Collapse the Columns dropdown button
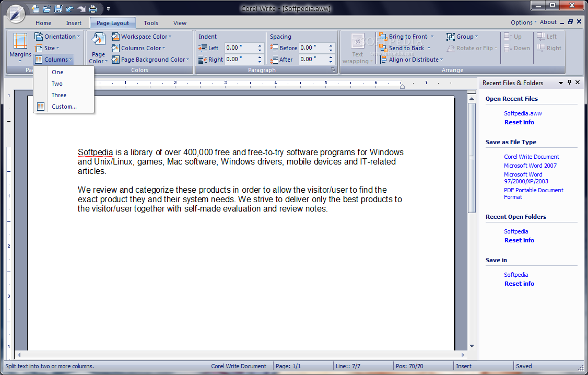The image size is (588, 375). click(53, 60)
